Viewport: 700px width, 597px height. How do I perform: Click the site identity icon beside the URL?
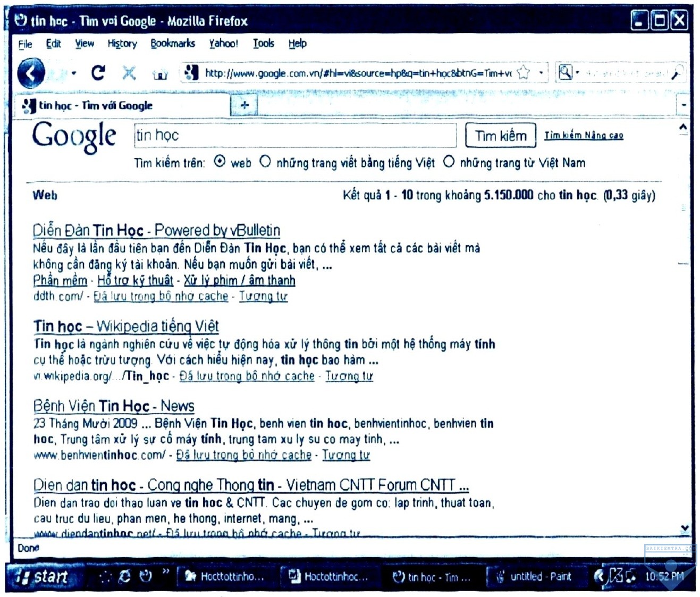coord(191,72)
